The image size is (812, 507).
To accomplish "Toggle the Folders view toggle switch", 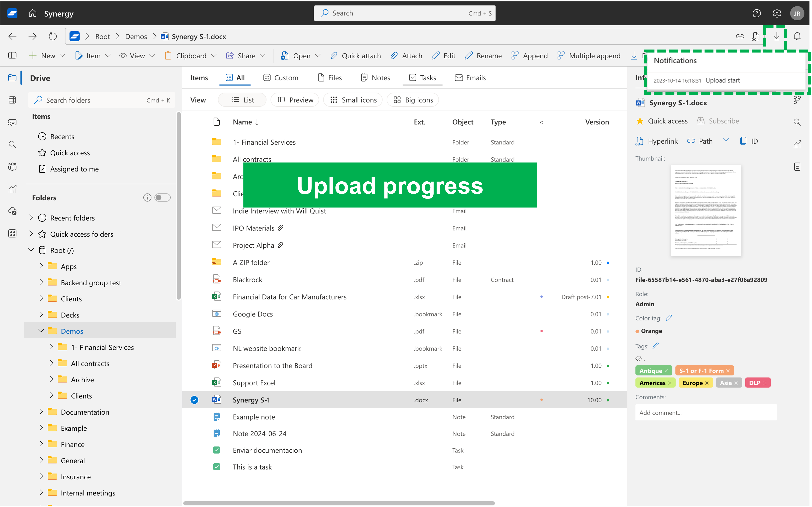I will [x=163, y=197].
